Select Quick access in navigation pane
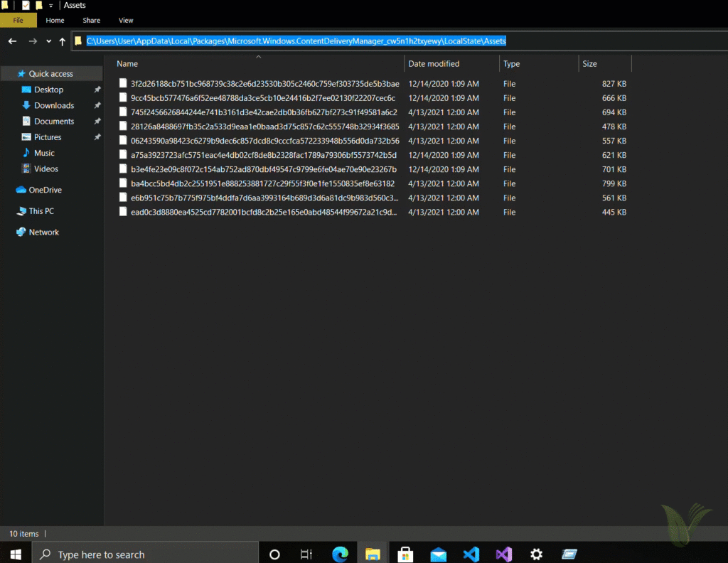Viewport: 728px width, 563px height. [x=50, y=74]
